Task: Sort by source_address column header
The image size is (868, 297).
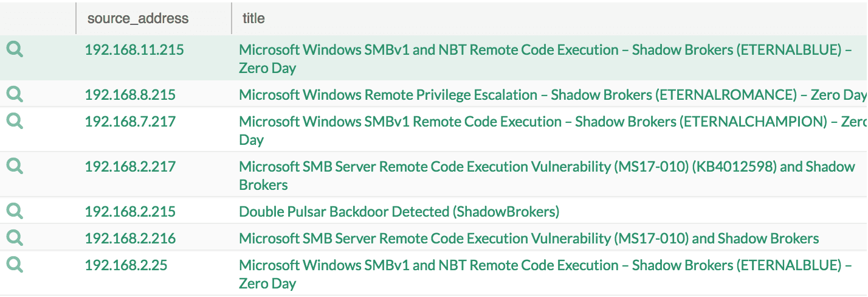Action: tap(138, 18)
